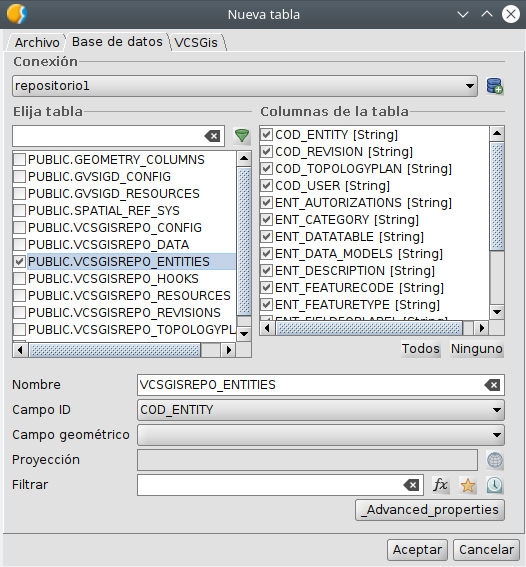Click columns list vertical scrollbar thumb
Image resolution: width=526 pixels, height=567 pixels.
497,196
